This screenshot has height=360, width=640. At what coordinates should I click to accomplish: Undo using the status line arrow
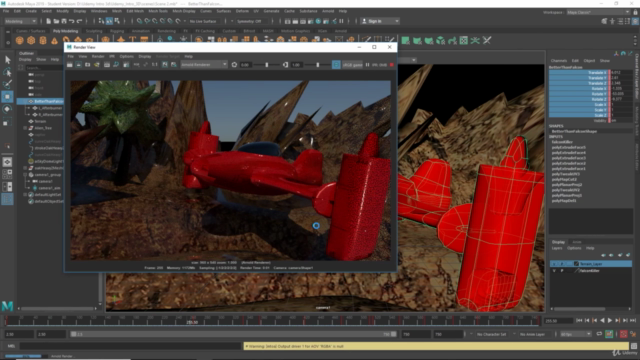72,21
